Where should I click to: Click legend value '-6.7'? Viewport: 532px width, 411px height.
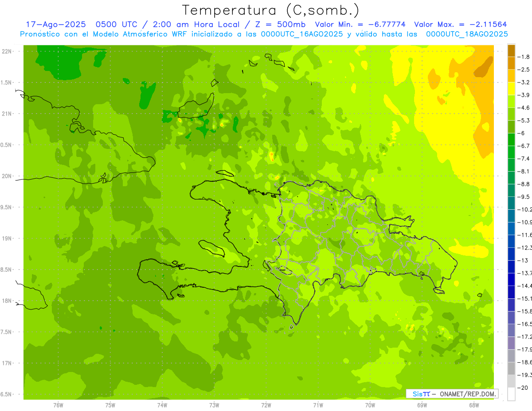[x=524, y=146]
